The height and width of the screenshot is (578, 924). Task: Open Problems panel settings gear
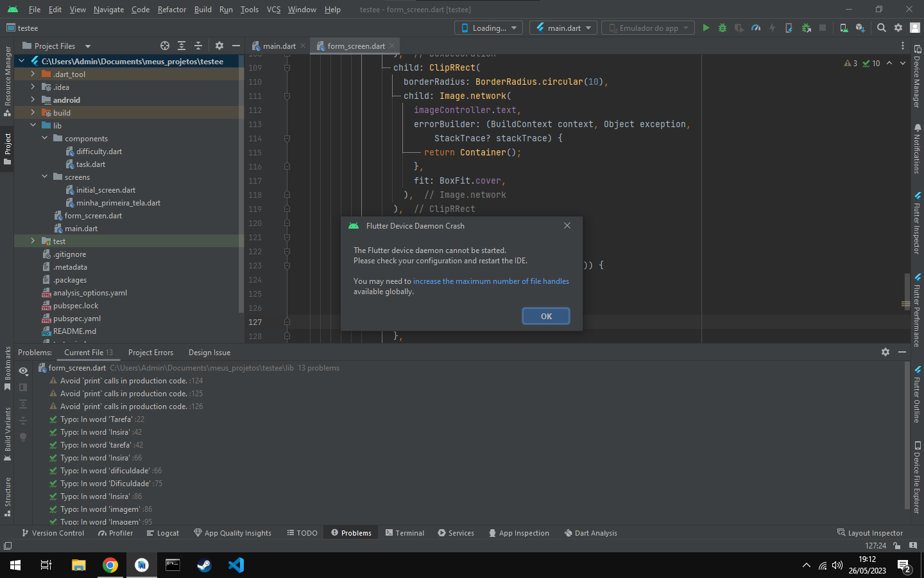point(886,352)
